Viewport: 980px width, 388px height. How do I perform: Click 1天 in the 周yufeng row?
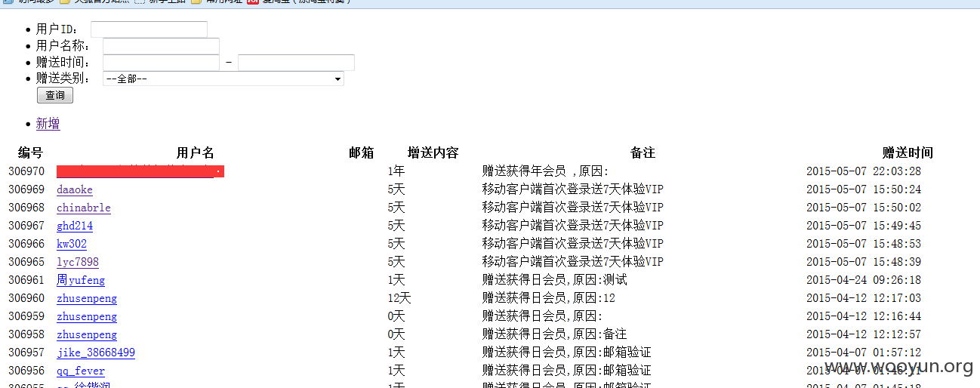click(x=396, y=280)
